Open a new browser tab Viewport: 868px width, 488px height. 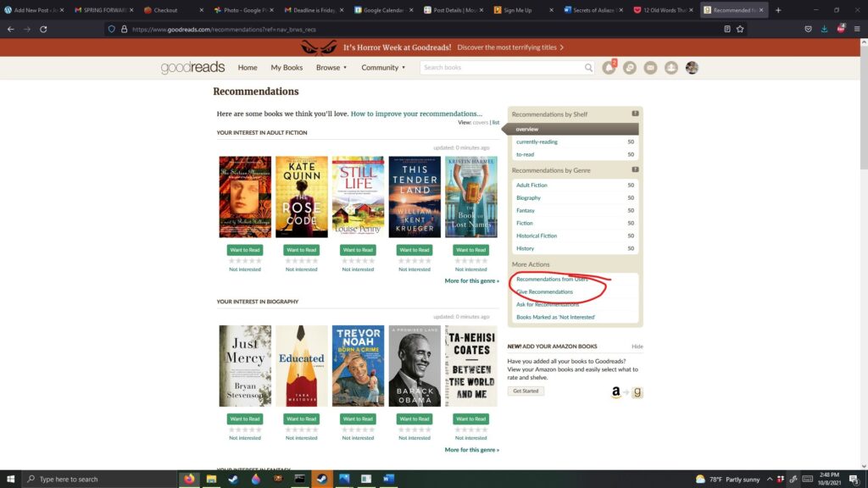[x=778, y=10]
